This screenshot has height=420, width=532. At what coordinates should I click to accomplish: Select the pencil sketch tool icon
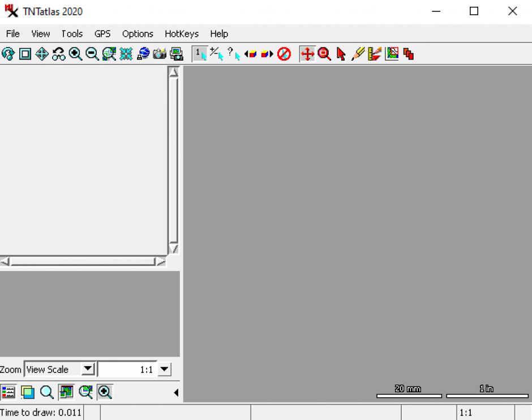point(358,54)
